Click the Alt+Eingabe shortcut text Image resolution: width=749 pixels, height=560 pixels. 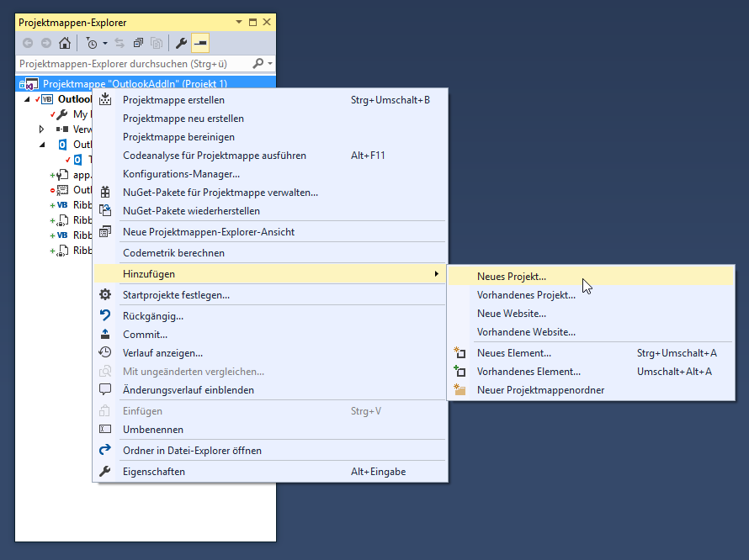tap(379, 472)
